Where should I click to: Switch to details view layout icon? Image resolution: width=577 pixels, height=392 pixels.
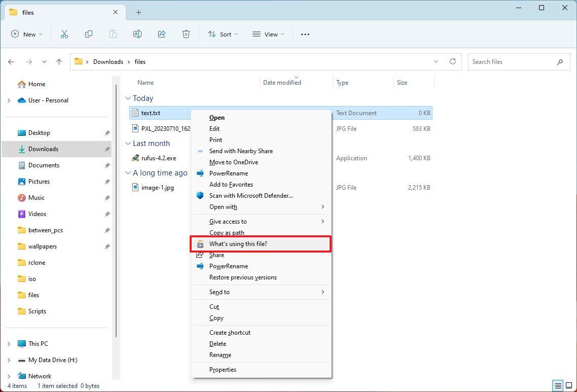(x=557, y=386)
